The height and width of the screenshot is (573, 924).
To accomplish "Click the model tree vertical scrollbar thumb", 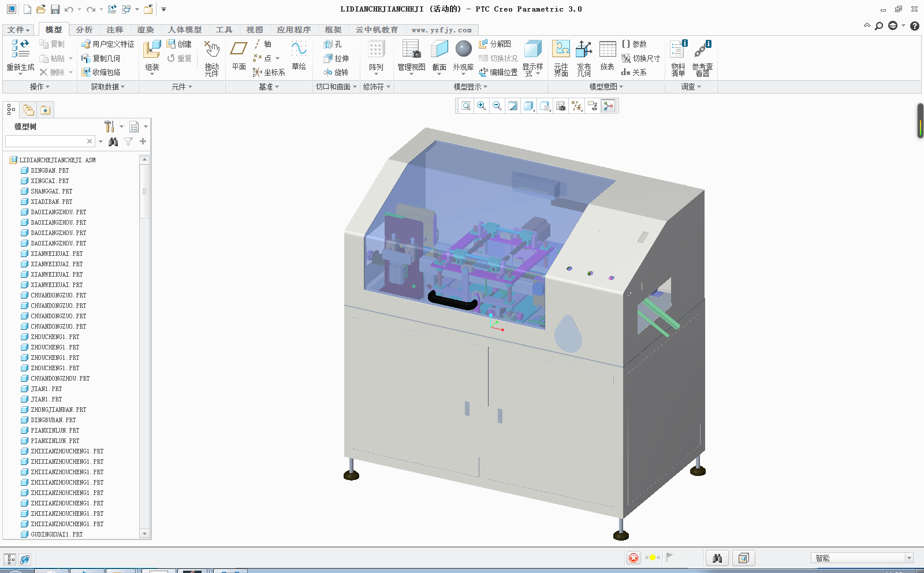I will pos(144,191).
